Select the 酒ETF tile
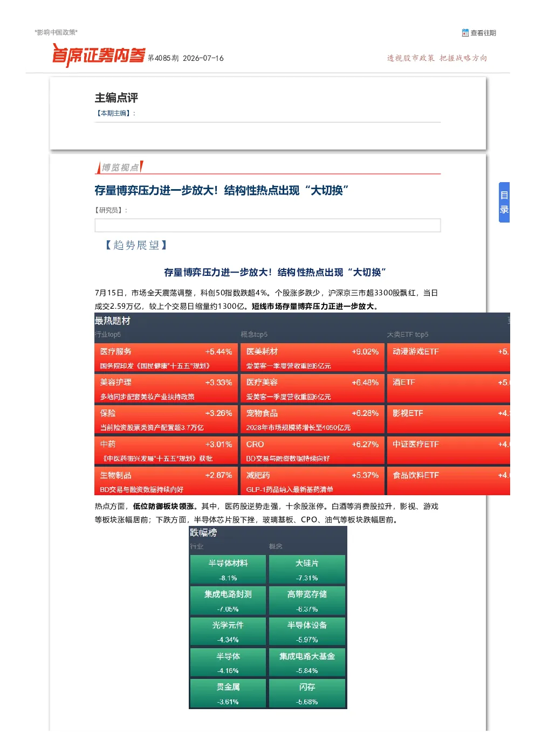This screenshot has height=756, width=535. (x=449, y=389)
